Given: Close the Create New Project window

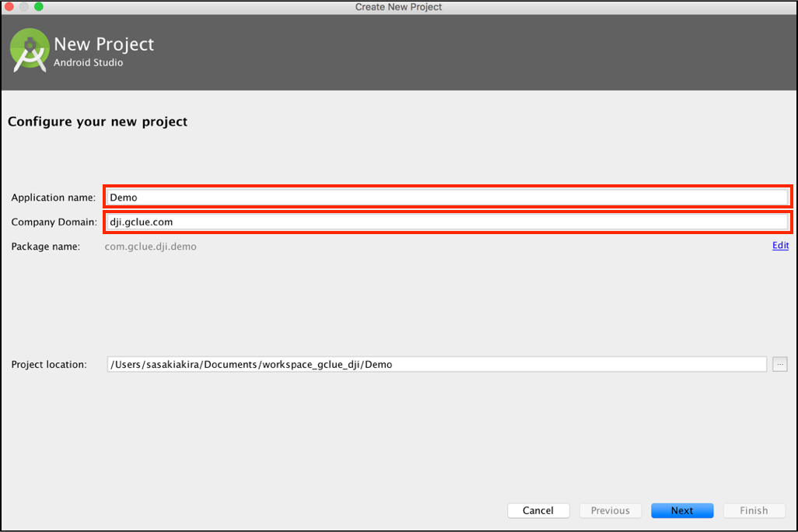Looking at the screenshot, I should tap(9, 7).
